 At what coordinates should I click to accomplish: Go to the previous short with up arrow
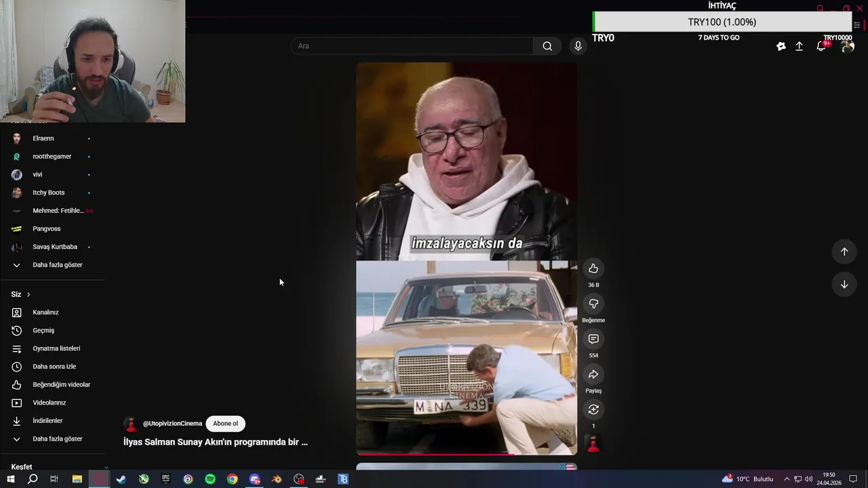click(844, 251)
